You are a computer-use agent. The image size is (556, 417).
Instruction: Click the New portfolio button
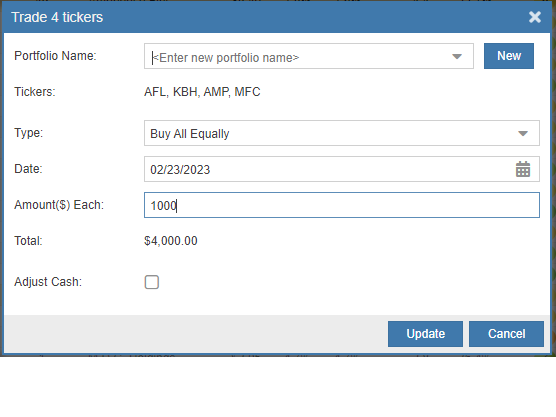[508, 56]
